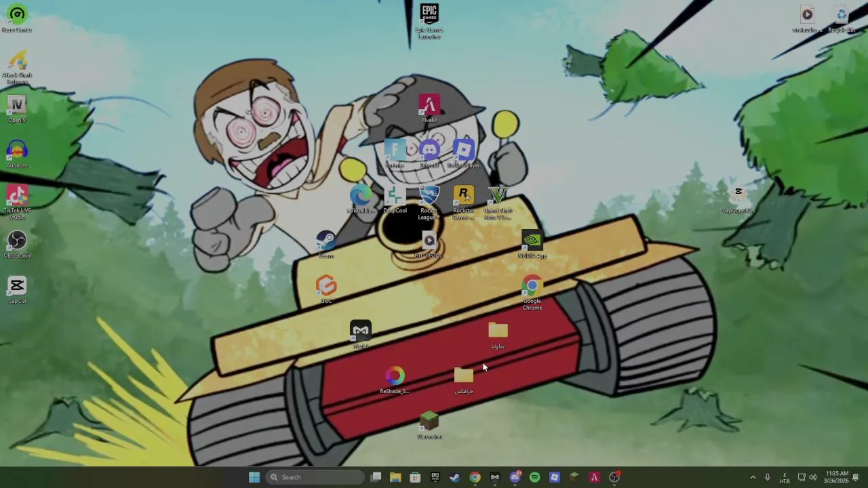Open Epic Games from the taskbar
The image size is (868, 488).
pyautogui.click(x=435, y=477)
